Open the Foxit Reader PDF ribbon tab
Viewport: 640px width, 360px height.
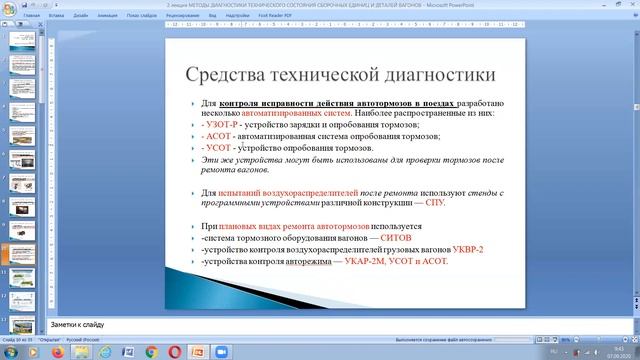[x=275, y=16]
